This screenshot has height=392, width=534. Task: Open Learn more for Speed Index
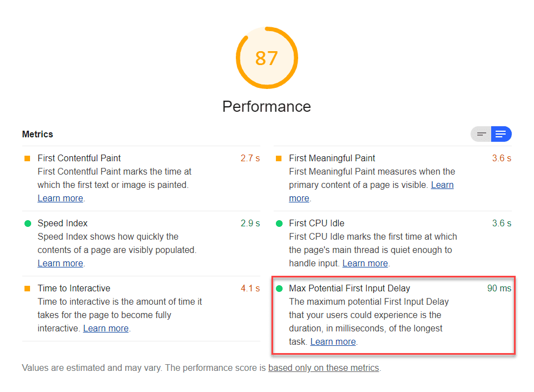pos(60,263)
